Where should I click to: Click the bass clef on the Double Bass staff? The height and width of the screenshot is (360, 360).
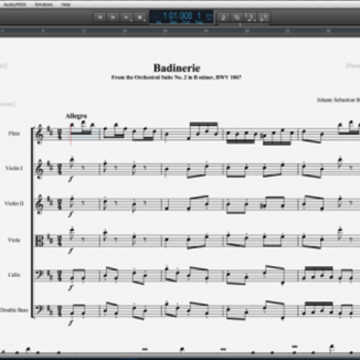pyautogui.click(x=40, y=309)
